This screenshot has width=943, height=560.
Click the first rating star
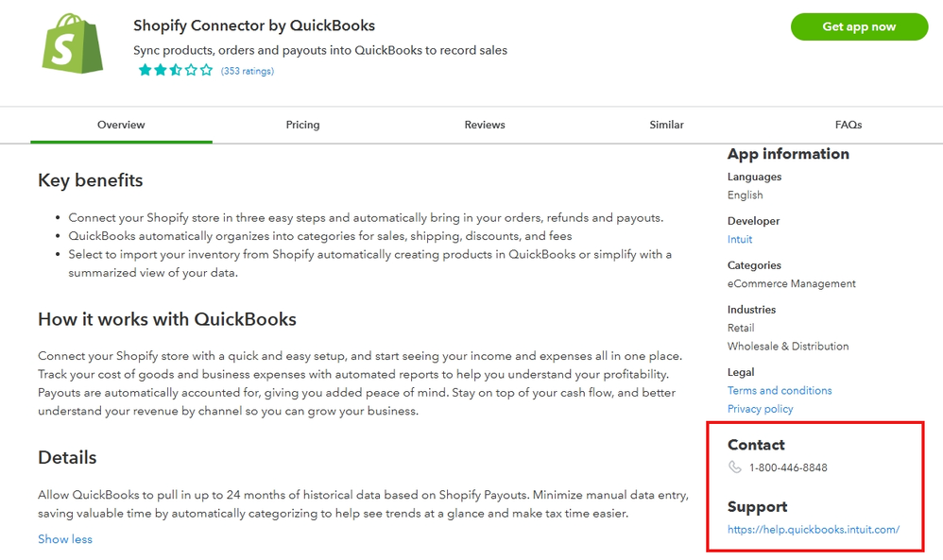pyautogui.click(x=146, y=71)
